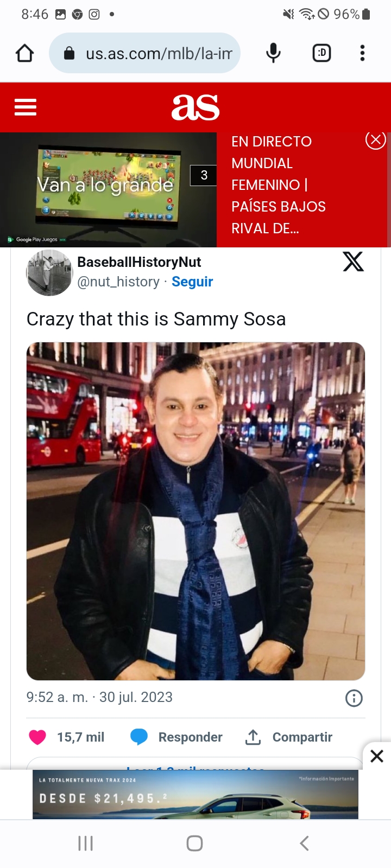The image size is (391, 868).
Task: Tap the microphone voice search icon
Action: click(274, 53)
